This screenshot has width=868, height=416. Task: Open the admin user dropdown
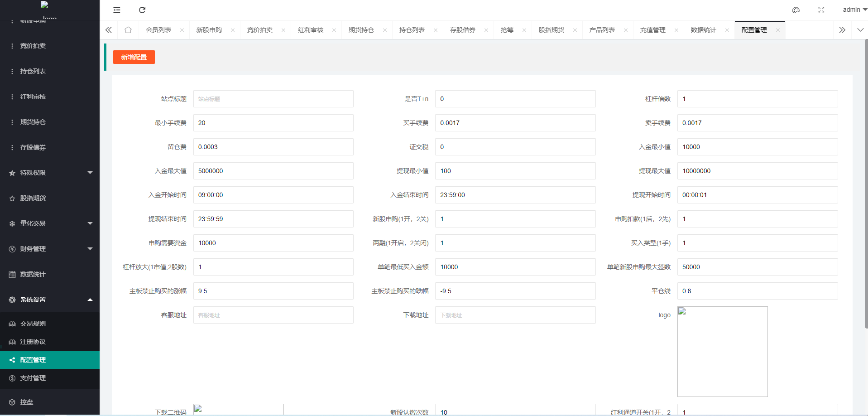pyautogui.click(x=854, y=10)
